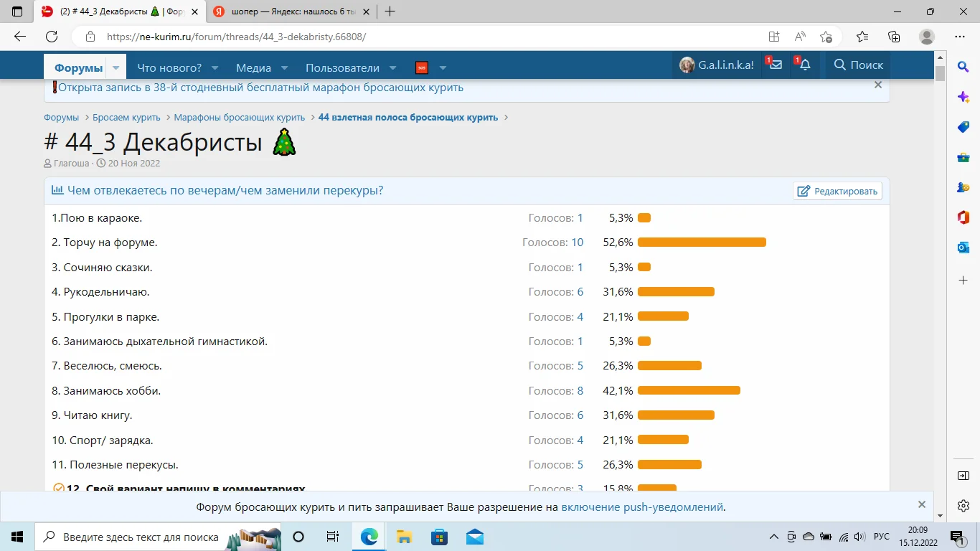Open the split screen icon in address bar

point(773,37)
